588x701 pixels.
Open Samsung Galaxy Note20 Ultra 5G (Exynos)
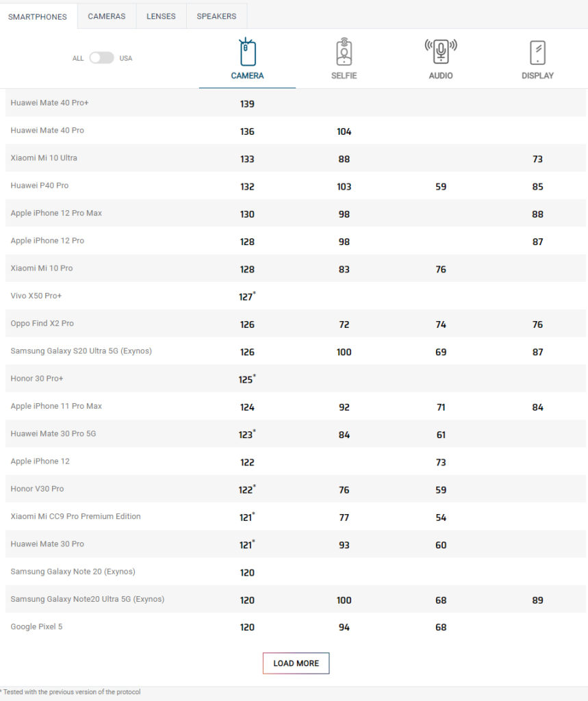click(88, 599)
